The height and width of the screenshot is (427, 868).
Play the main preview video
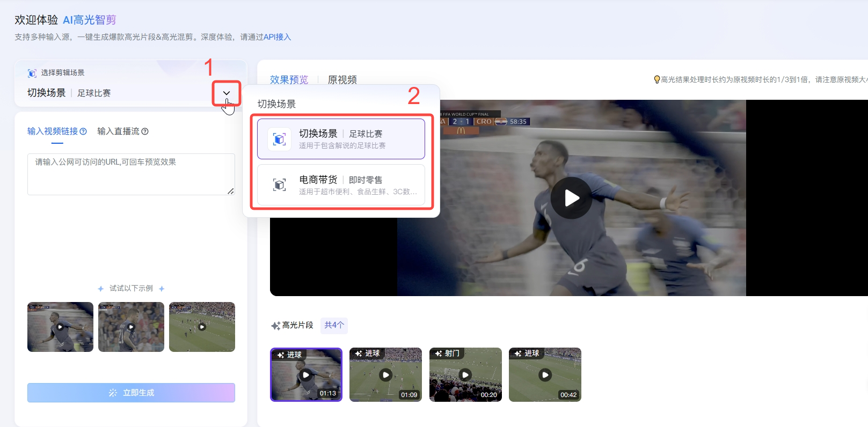[x=571, y=198]
